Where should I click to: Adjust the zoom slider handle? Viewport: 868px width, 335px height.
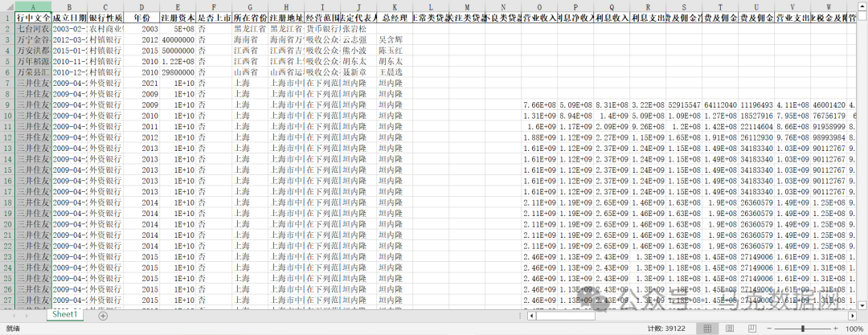pyautogui.click(x=803, y=329)
